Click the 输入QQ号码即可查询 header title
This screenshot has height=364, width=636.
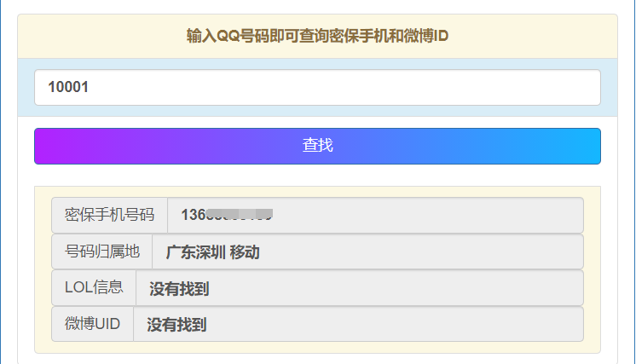pyautogui.click(x=317, y=36)
